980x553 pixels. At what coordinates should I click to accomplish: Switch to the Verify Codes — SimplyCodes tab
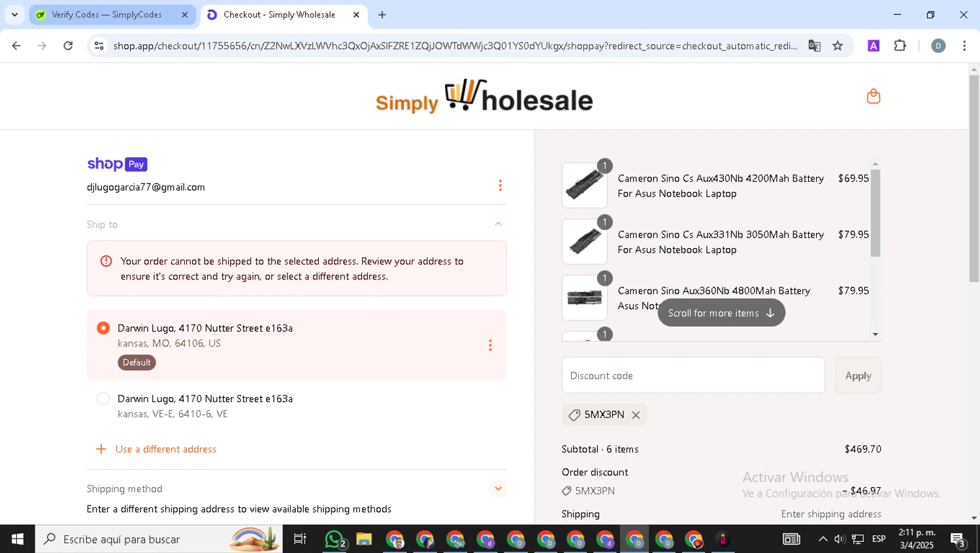[106, 14]
